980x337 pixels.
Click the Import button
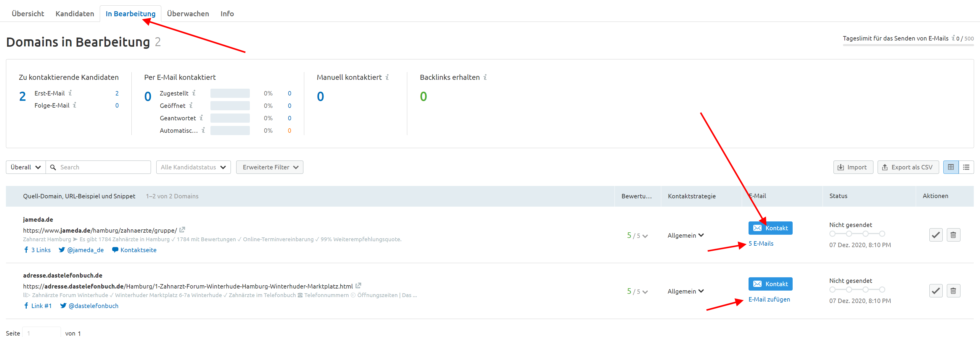click(853, 167)
